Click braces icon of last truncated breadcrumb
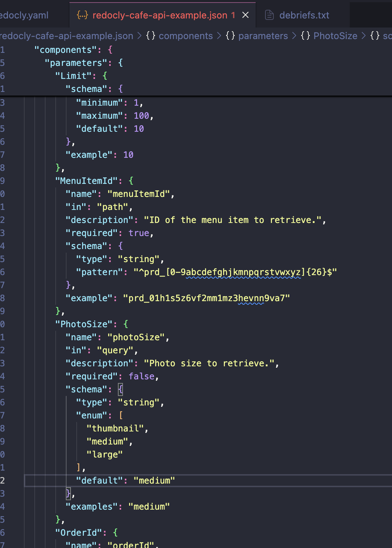 (x=375, y=36)
